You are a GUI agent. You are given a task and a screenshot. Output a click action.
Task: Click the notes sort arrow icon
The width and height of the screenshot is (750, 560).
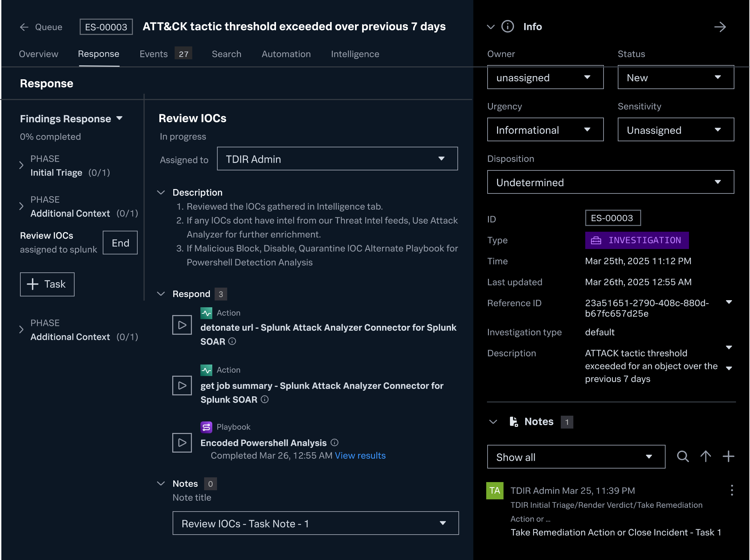pyautogui.click(x=706, y=456)
